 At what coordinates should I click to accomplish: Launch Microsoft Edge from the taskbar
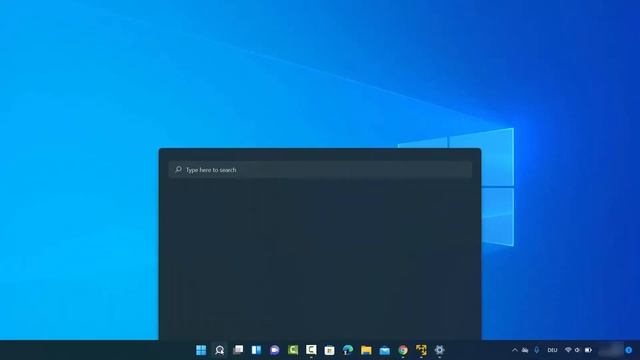point(348,350)
